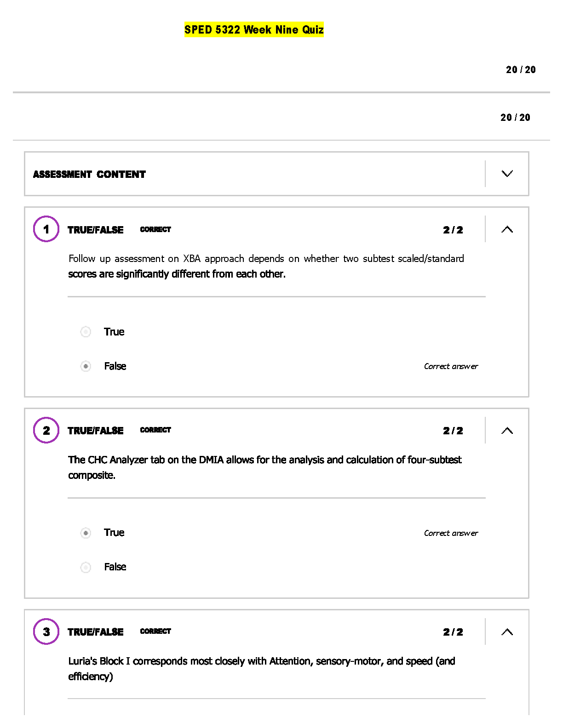Click the 2 / 2 score of question 2

453,431
